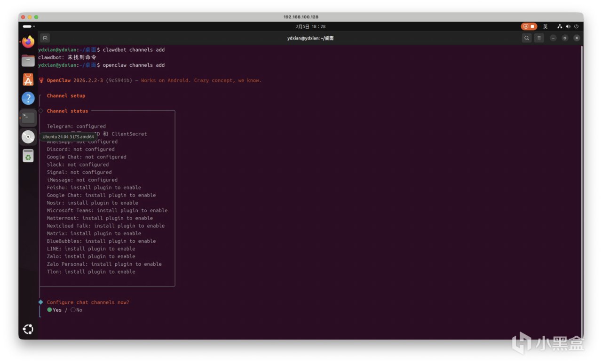Click the 'Matrix: install plugin to enable' line

(x=94, y=233)
